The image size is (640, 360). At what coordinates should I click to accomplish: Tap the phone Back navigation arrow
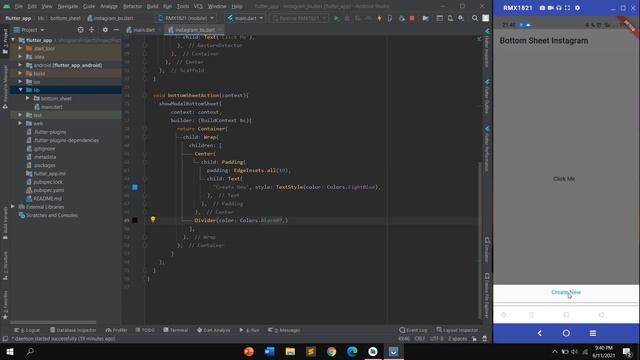point(540,333)
